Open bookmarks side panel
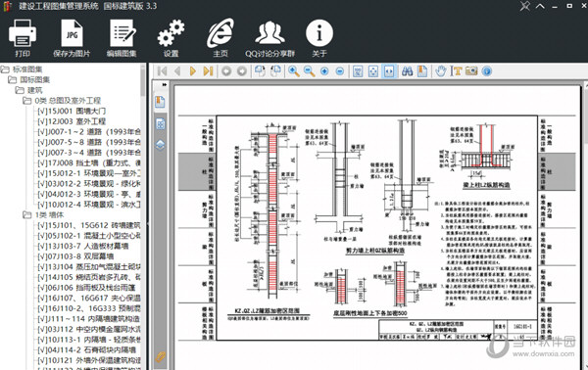 click(x=160, y=102)
